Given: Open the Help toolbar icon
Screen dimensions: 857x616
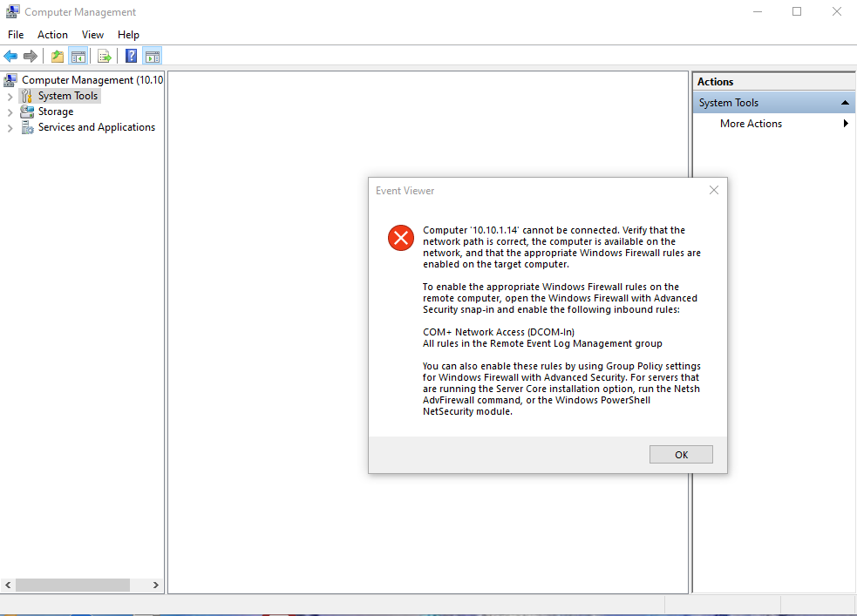Looking at the screenshot, I should point(131,56).
